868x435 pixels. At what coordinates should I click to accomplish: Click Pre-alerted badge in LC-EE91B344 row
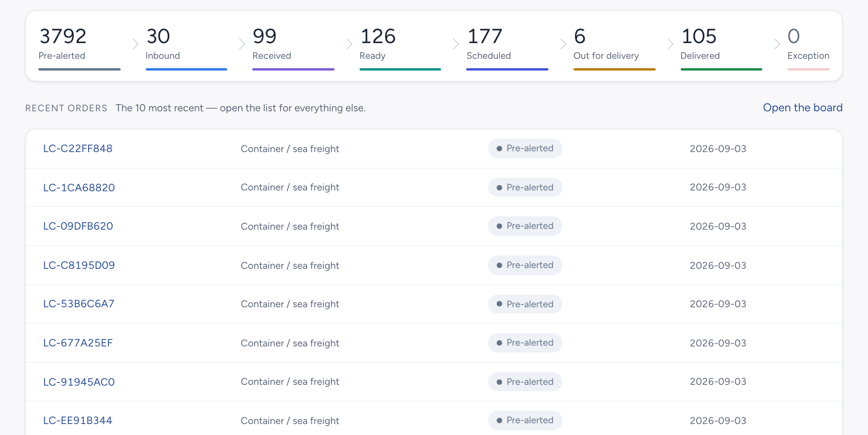pyautogui.click(x=525, y=420)
